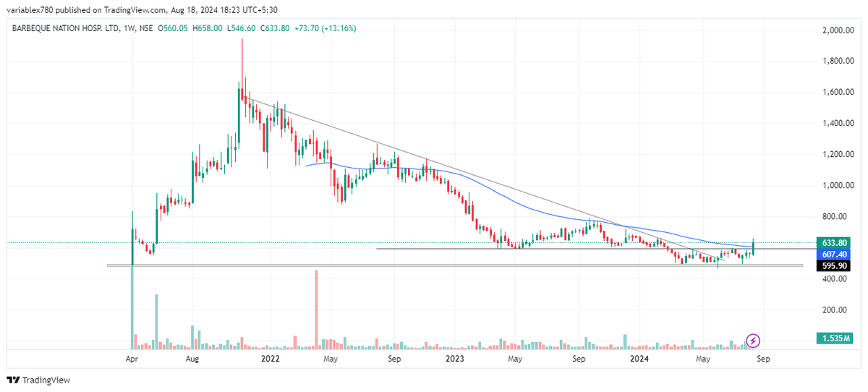The height and width of the screenshot is (392, 868).
Task: Click the 2022 label on time axis
Action: click(x=271, y=358)
